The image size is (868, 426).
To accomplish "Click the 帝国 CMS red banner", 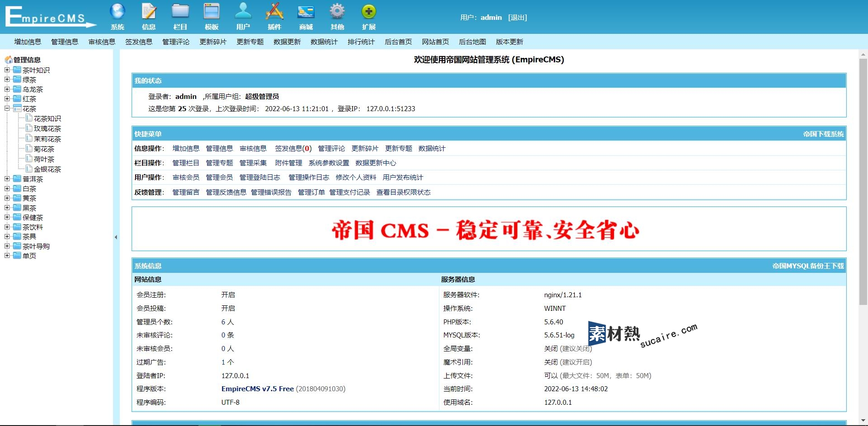I will click(486, 230).
